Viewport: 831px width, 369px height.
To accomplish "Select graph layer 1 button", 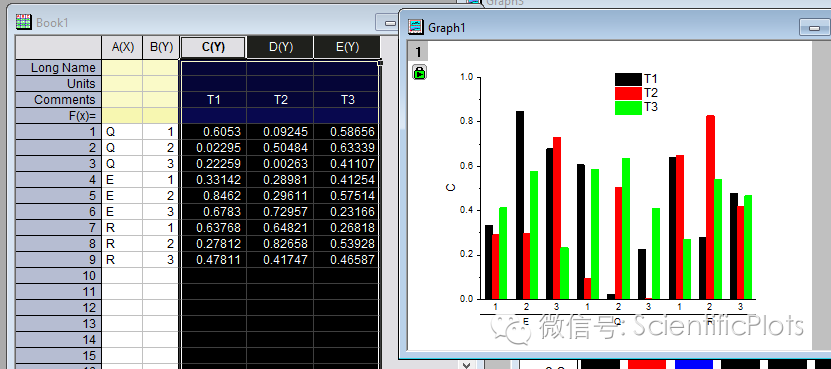I will click(x=418, y=52).
